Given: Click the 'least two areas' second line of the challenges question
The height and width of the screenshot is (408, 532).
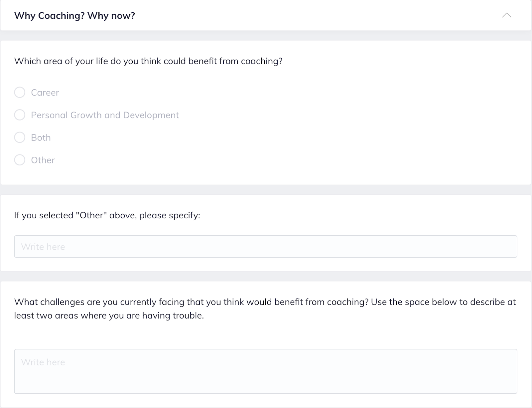Looking at the screenshot, I should tap(109, 315).
